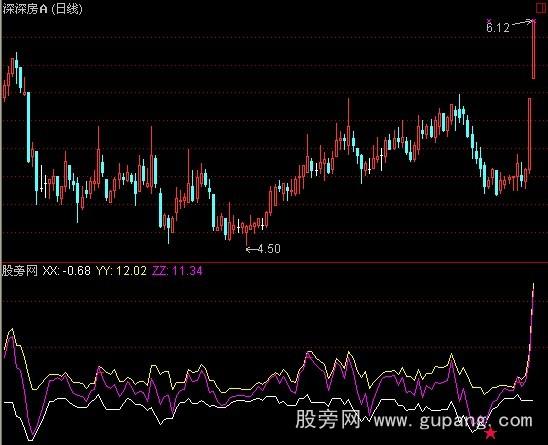
Task: Click the XX: -0.68 indicator value
Action: (66, 271)
